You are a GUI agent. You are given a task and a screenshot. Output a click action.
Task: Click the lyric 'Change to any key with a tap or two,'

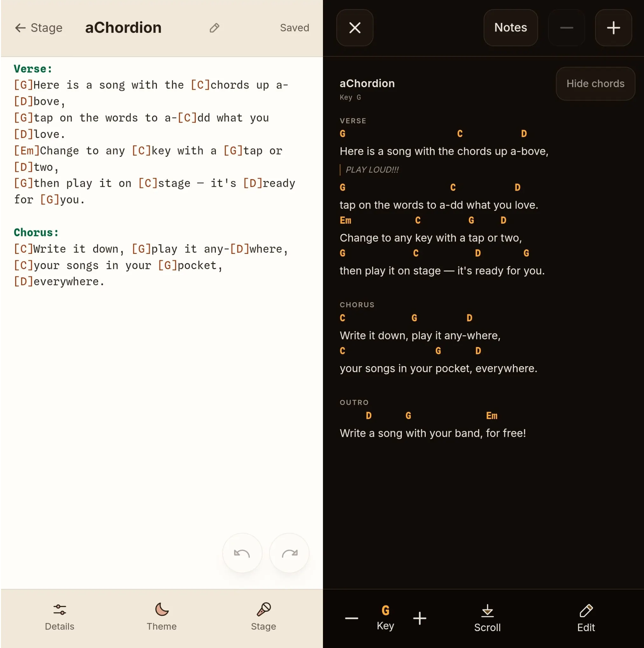(x=431, y=238)
